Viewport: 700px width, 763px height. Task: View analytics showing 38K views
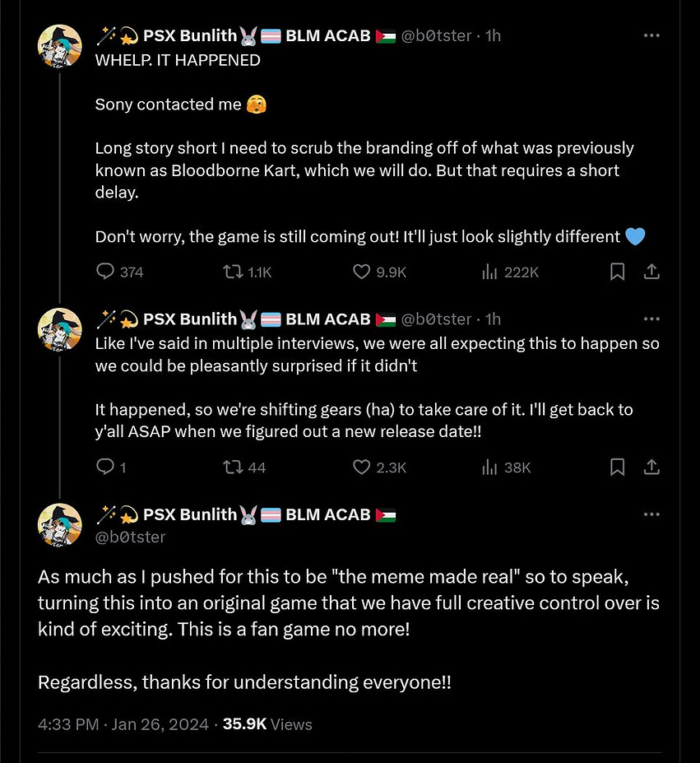[x=490, y=467]
